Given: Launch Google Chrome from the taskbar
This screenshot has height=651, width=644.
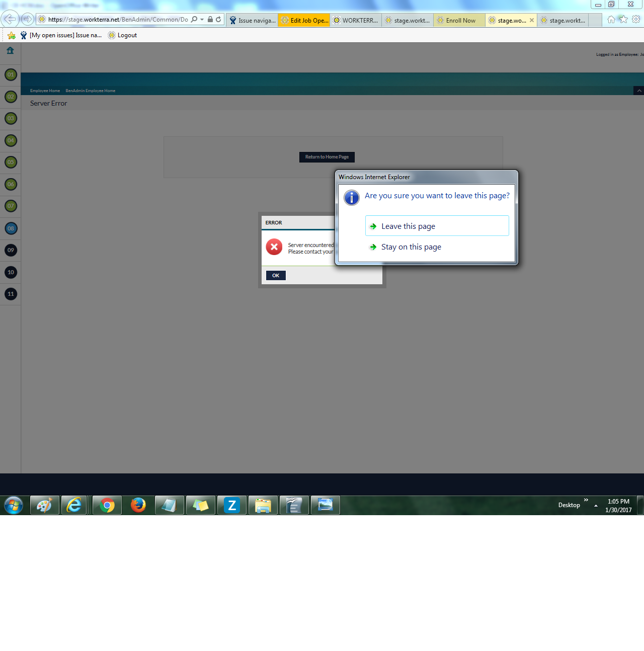Looking at the screenshot, I should tap(107, 505).
